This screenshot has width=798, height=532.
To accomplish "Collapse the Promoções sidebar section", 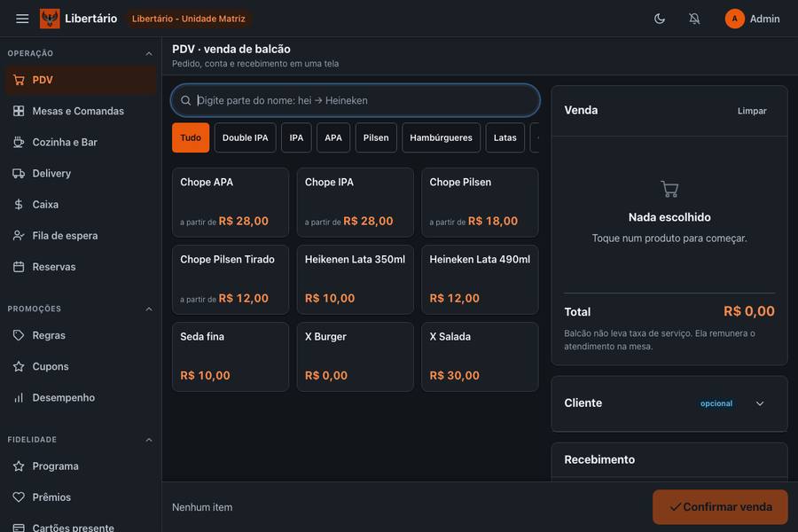I will (x=149, y=309).
